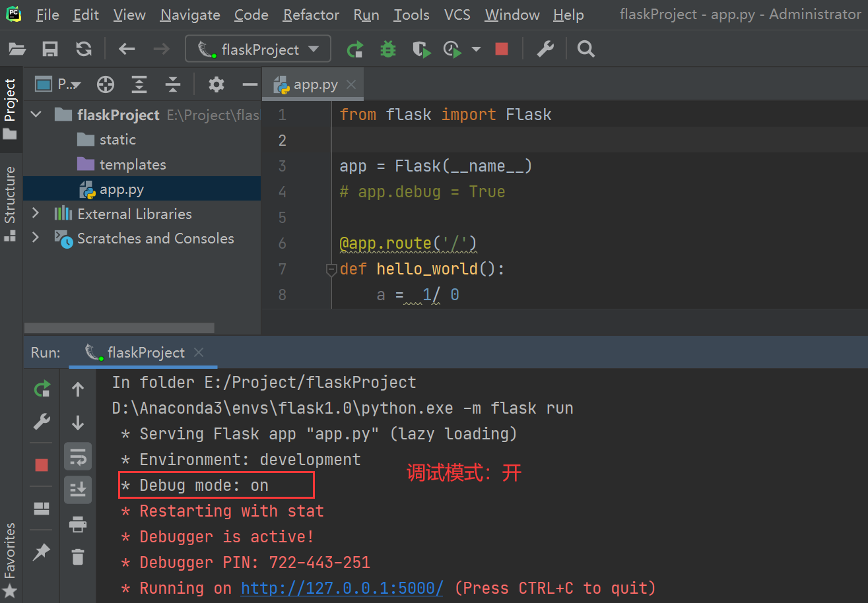This screenshot has width=868, height=603.
Task: Open the Run menu
Action: point(366,15)
